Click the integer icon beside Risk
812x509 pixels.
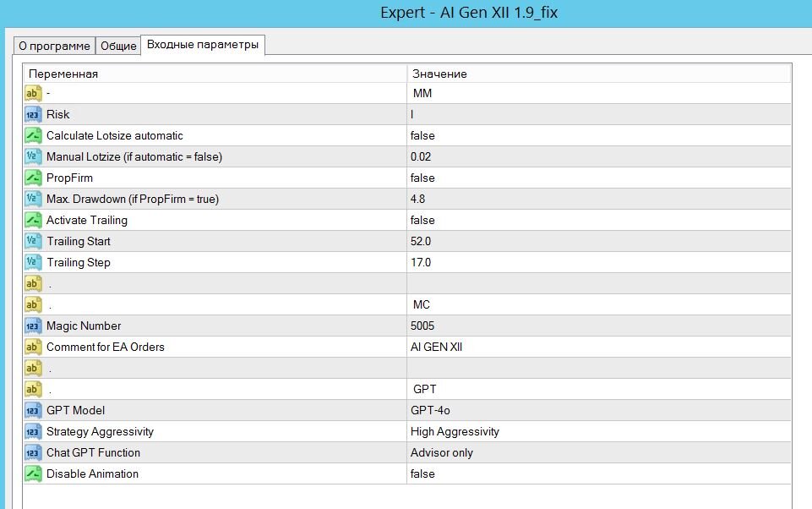tap(33, 114)
